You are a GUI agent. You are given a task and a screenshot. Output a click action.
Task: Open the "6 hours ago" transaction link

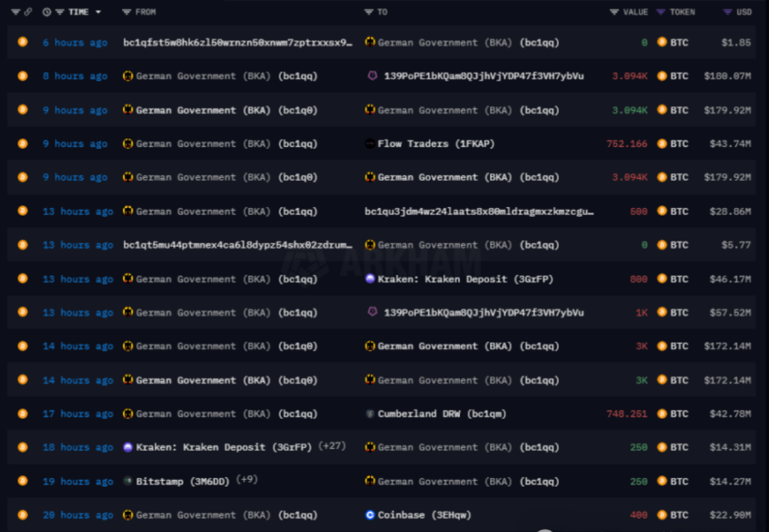point(75,43)
